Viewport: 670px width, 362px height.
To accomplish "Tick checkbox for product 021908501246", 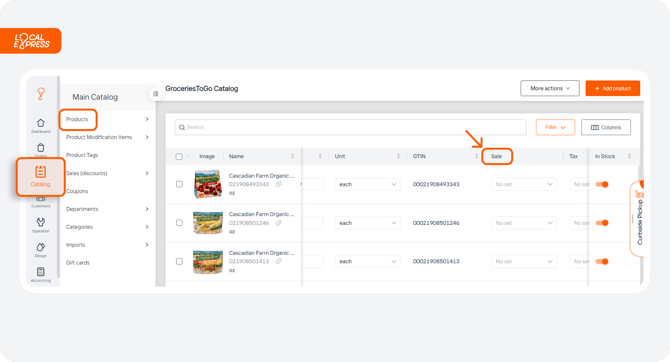I will pos(179,223).
